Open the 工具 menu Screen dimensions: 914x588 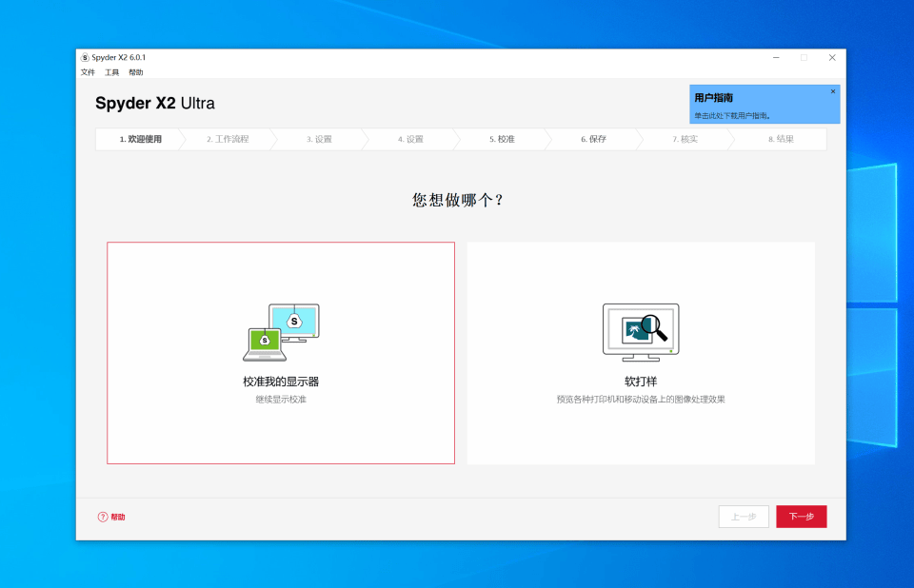(112, 72)
